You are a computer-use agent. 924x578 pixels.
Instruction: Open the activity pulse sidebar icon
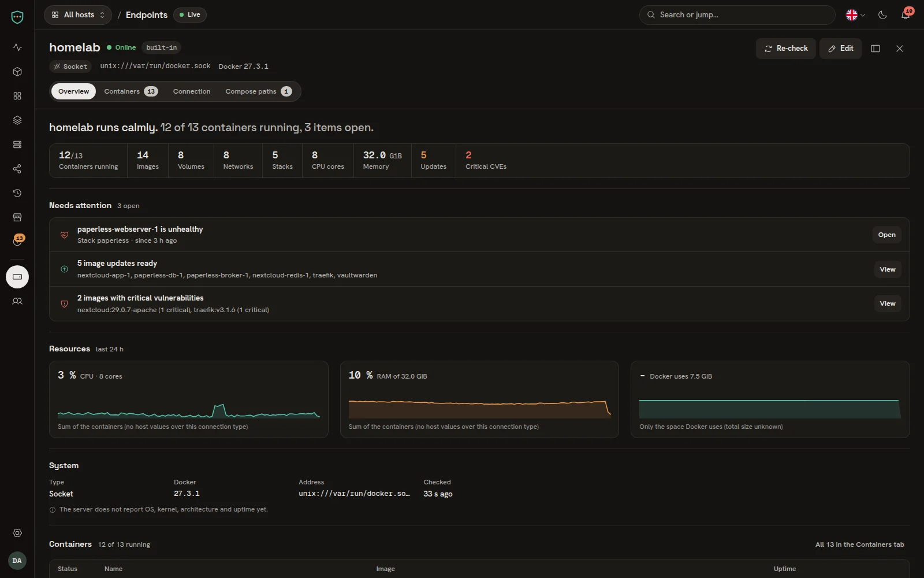point(17,47)
